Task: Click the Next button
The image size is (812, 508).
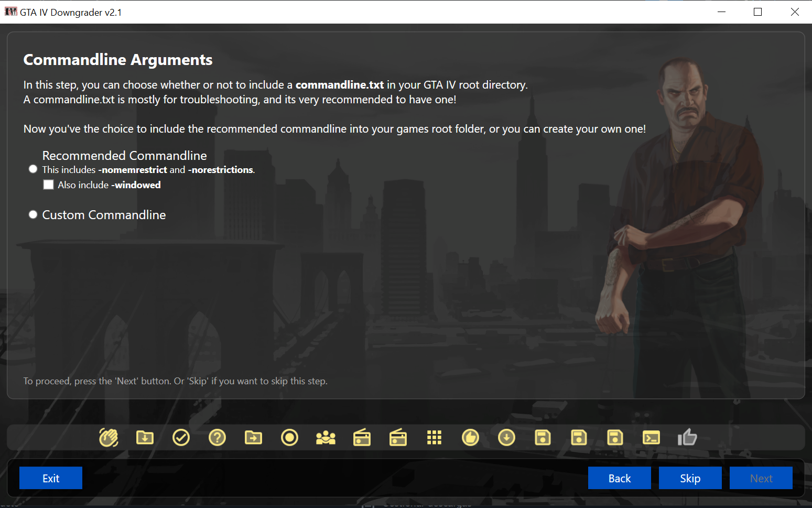Action: [x=761, y=478]
